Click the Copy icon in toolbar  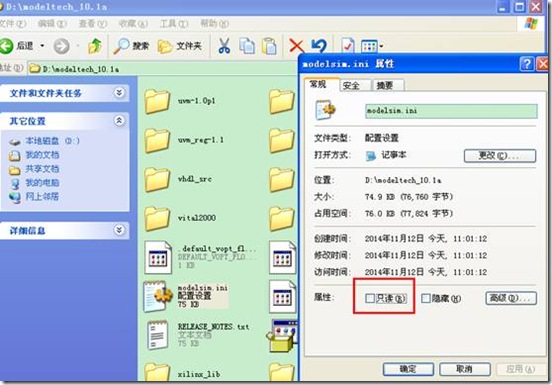[247, 46]
